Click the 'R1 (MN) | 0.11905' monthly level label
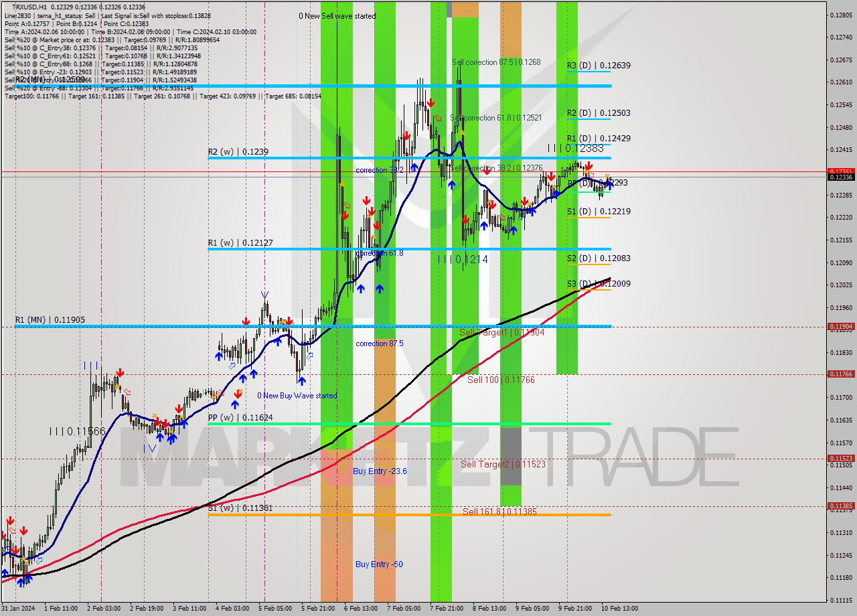Viewport: 857px width, 616px height. pyautogui.click(x=50, y=320)
